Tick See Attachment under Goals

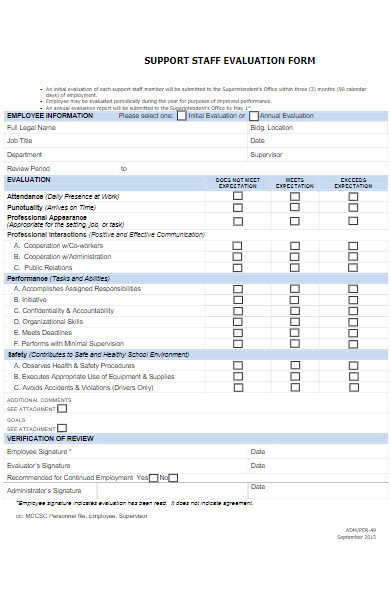[x=62, y=428]
